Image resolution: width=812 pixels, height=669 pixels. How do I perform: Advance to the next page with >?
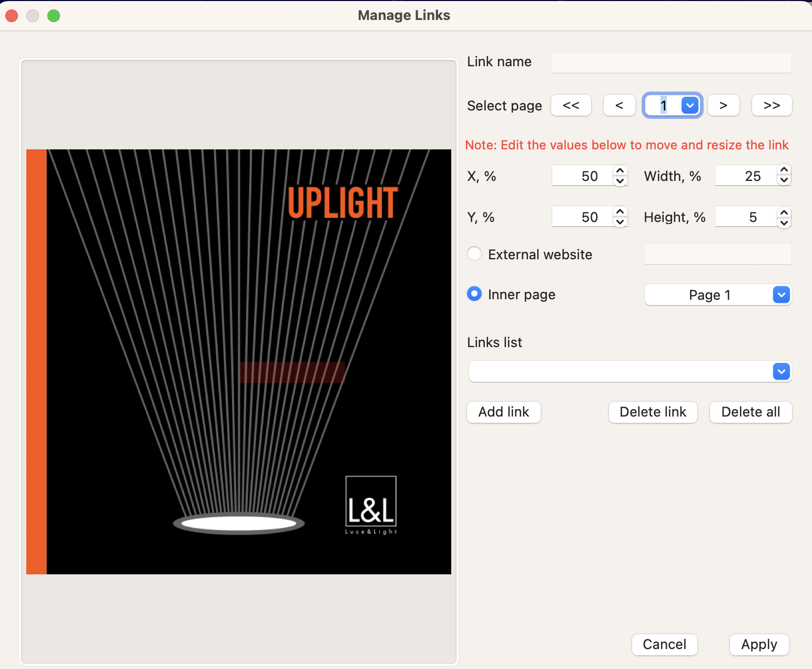[723, 105]
